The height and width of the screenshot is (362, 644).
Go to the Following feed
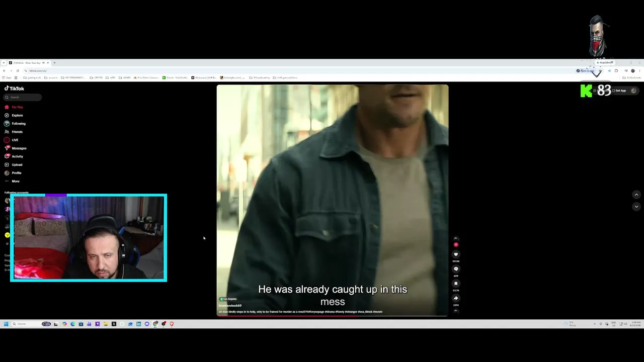tap(15, 124)
